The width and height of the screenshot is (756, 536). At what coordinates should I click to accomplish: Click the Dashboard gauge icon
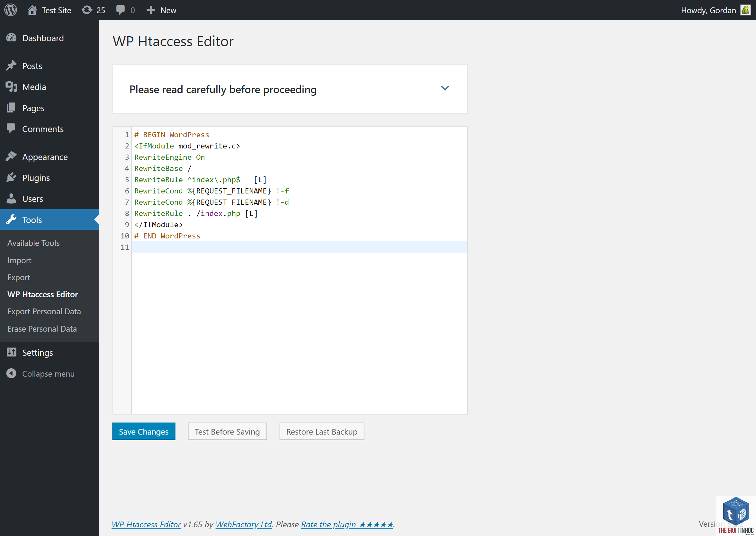point(11,38)
